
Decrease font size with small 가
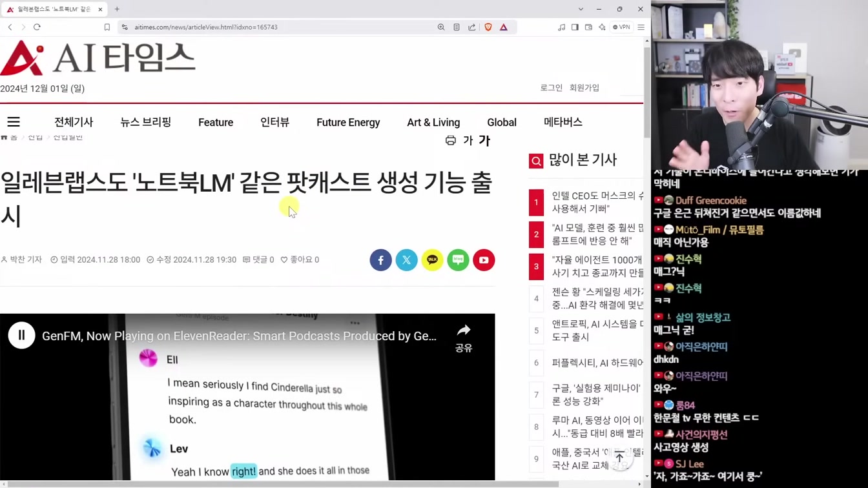click(468, 140)
